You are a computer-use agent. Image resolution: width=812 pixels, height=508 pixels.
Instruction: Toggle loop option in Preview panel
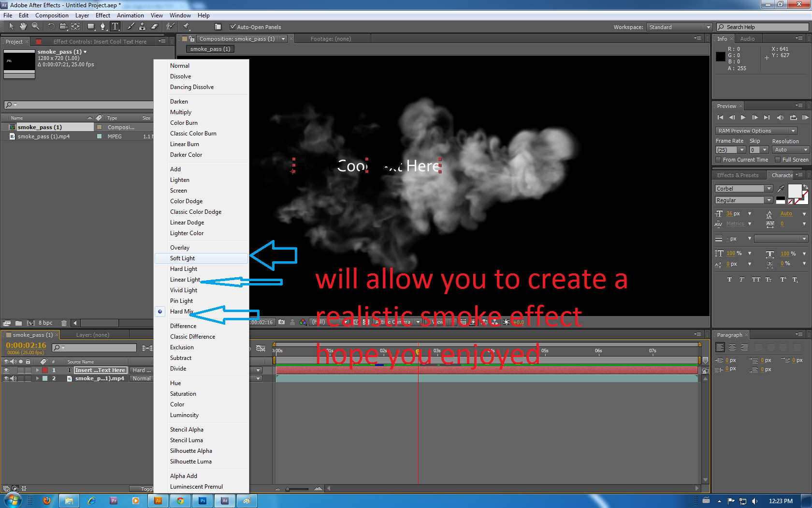click(793, 118)
